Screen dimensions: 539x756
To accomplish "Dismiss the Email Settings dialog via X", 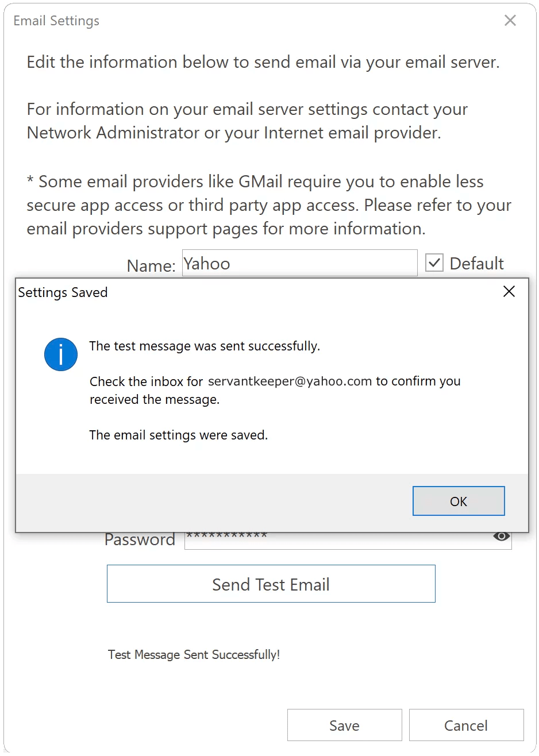I will pos(510,20).
